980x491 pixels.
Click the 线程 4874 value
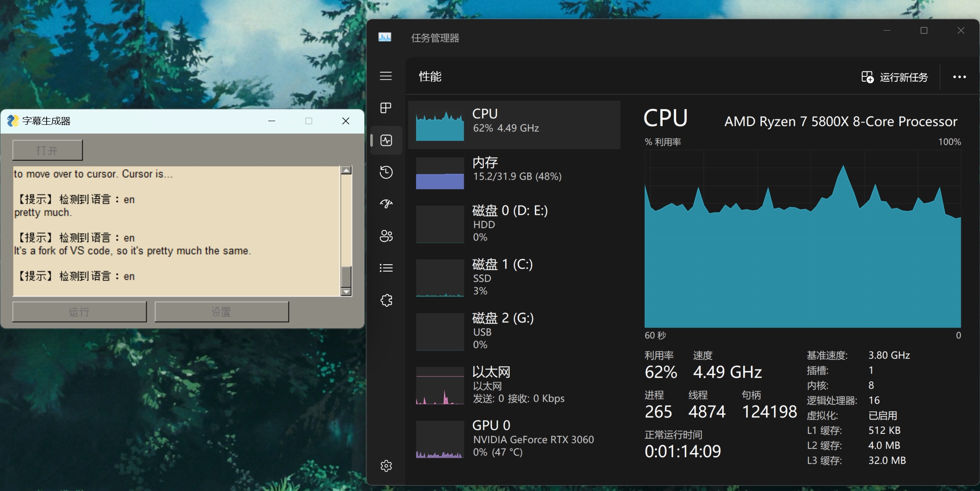click(707, 412)
